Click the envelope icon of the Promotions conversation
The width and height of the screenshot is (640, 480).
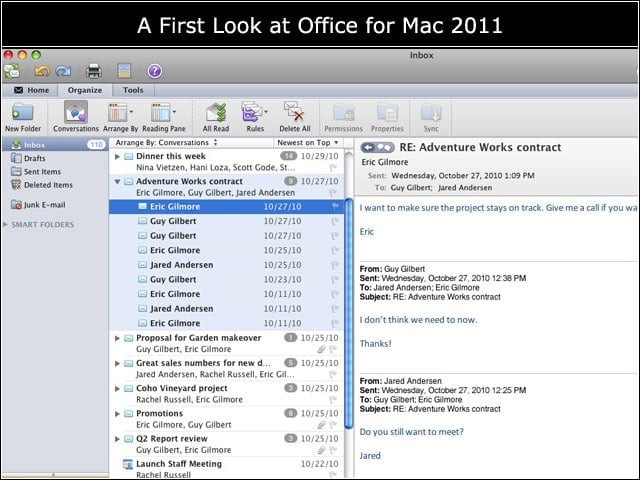128,414
